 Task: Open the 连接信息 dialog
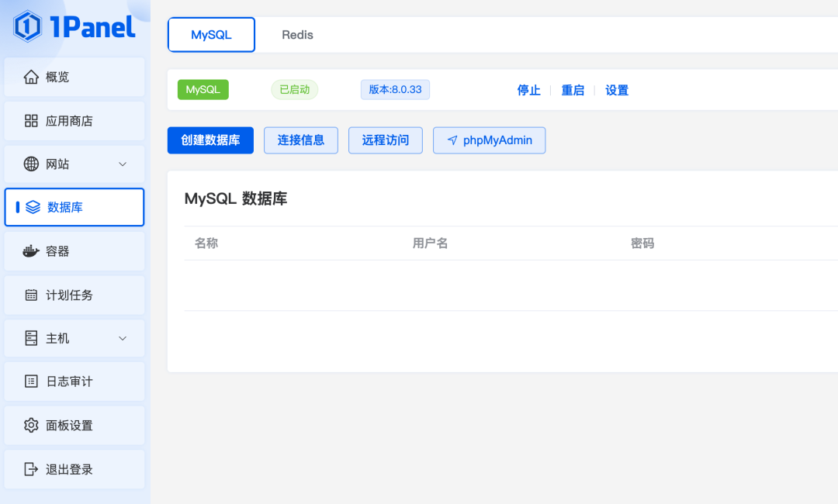[x=301, y=140]
